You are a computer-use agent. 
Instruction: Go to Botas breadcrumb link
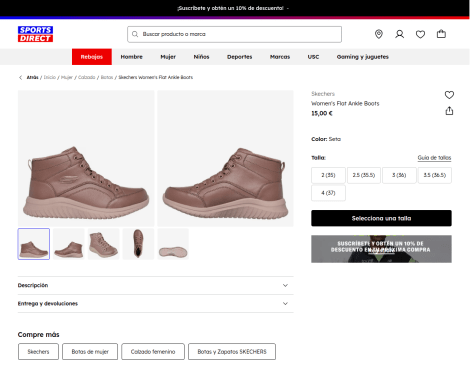[x=107, y=77]
